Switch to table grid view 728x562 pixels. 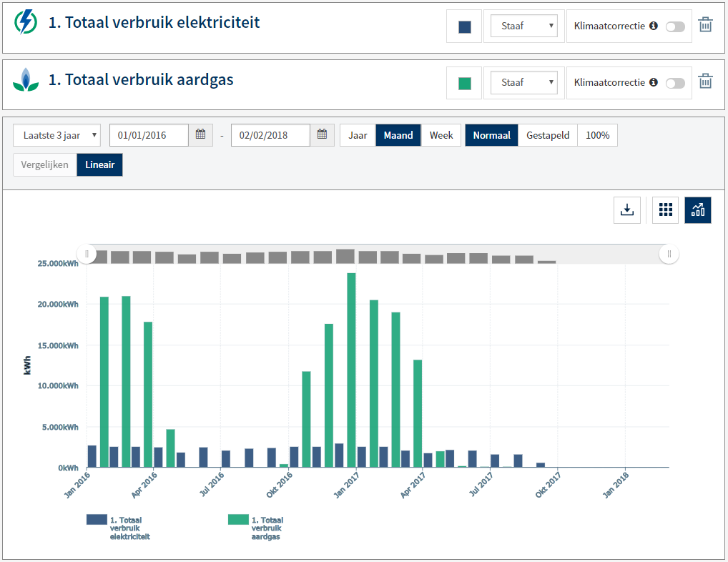pyautogui.click(x=666, y=209)
